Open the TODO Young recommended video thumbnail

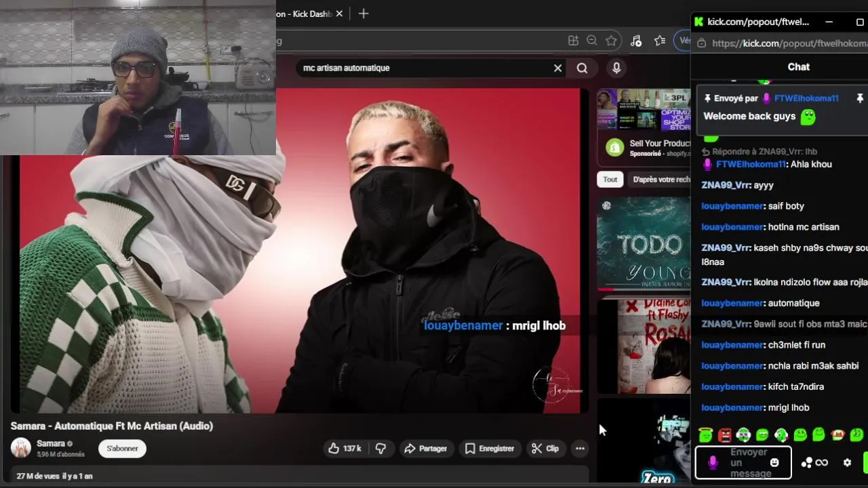point(644,243)
